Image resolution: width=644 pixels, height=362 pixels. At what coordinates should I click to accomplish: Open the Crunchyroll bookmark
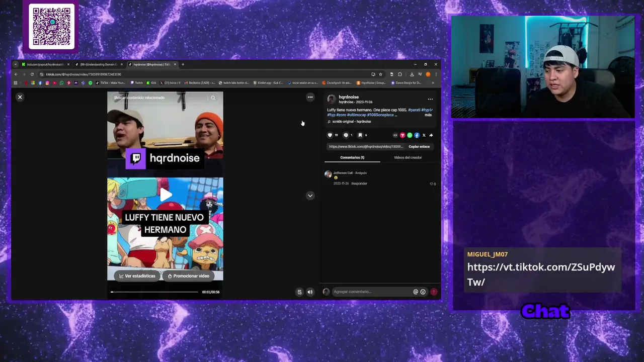[x=337, y=83]
